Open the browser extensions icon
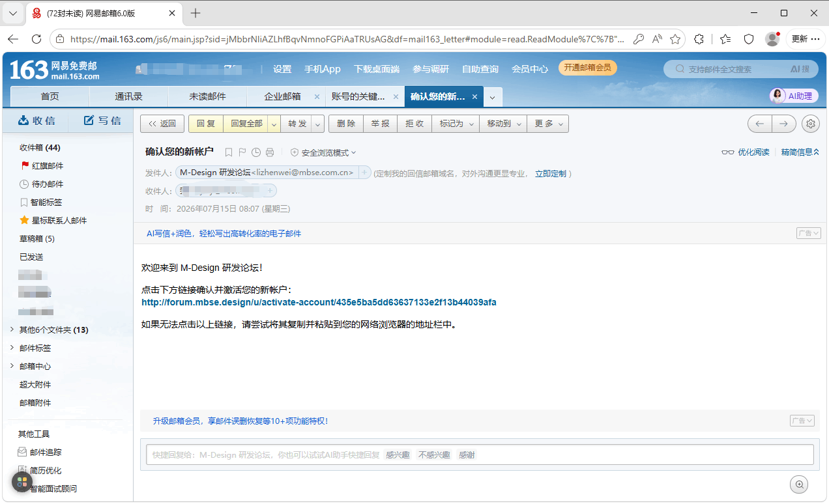This screenshot has width=829, height=504. pos(699,39)
